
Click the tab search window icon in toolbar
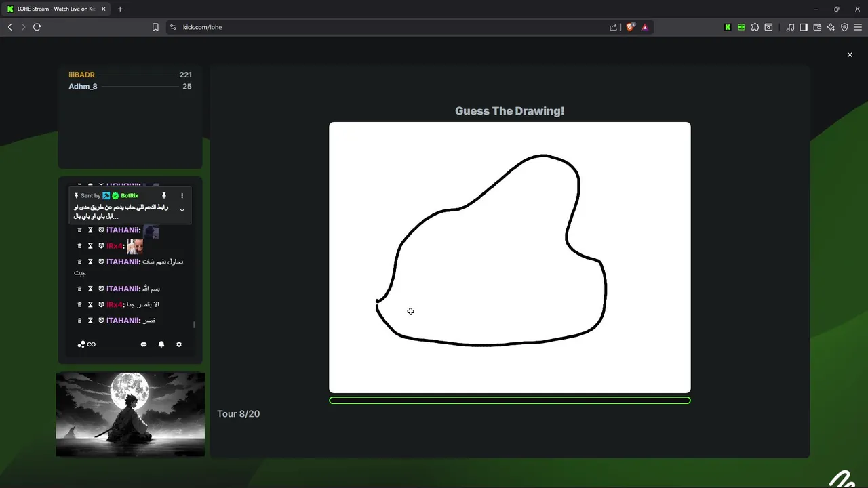[768, 27]
